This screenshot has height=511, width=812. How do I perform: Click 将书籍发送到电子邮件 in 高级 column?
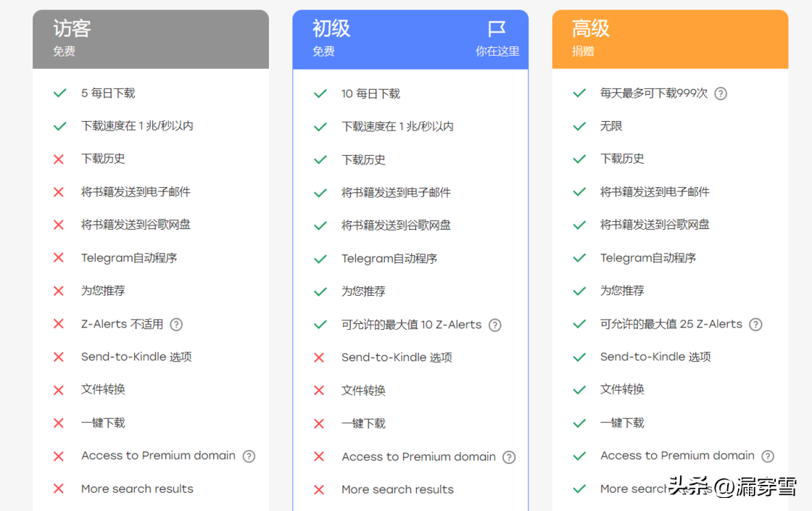coord(655,192)
